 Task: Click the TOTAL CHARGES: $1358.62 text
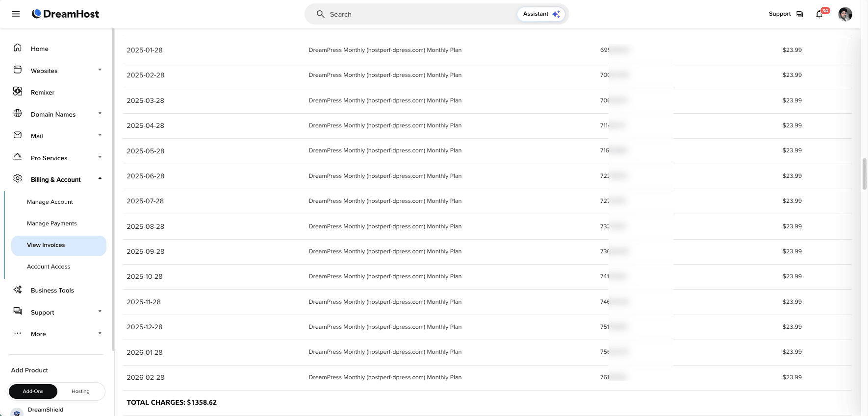(x=172, y=402)
